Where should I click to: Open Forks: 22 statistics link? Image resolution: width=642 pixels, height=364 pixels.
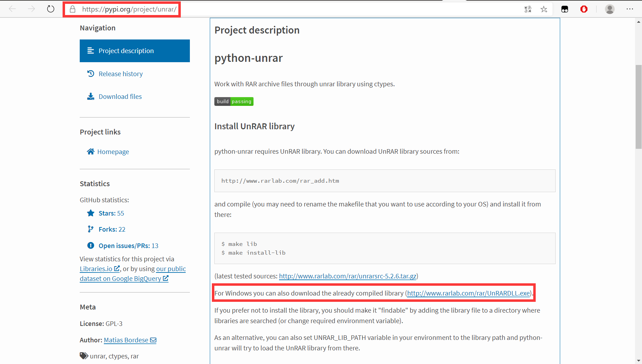pyautogui.click(x=112, y=229)
